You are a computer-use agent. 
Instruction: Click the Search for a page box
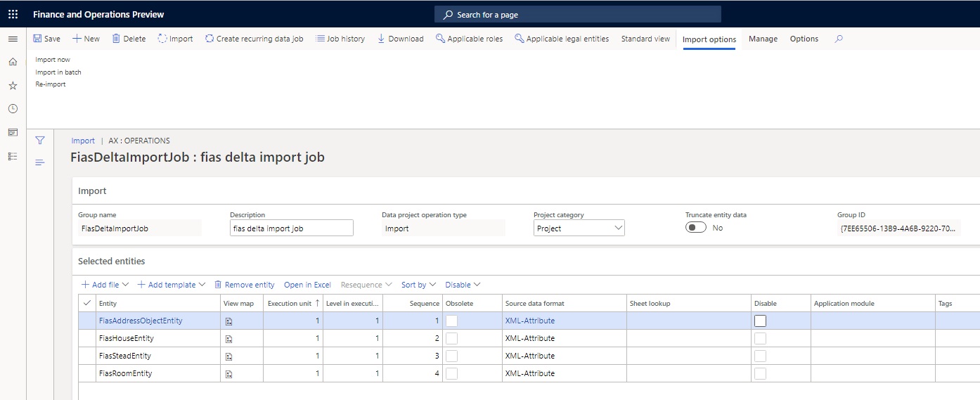(578, 14)
